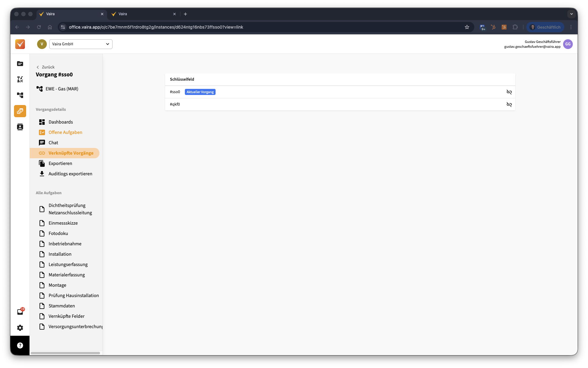
Task: Open the folder icon in left rail
Action: pyautogui.click(x=20, y=64)
